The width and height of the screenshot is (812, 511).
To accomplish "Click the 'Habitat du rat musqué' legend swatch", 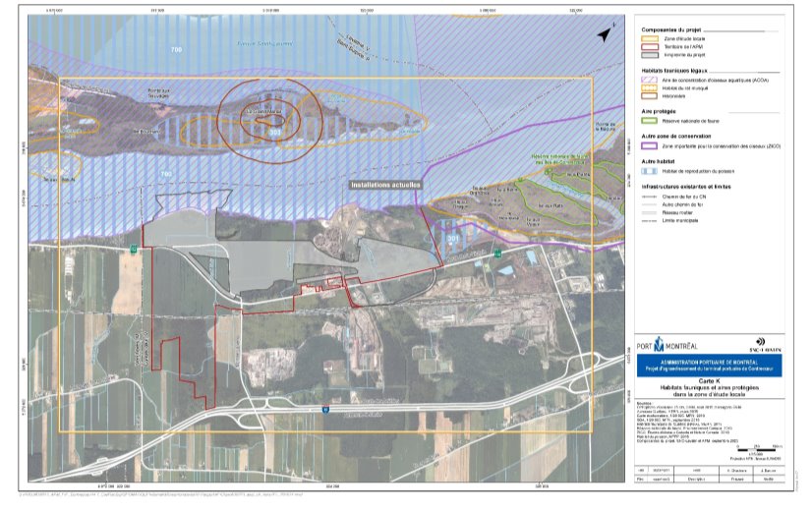I will [650, 88].
